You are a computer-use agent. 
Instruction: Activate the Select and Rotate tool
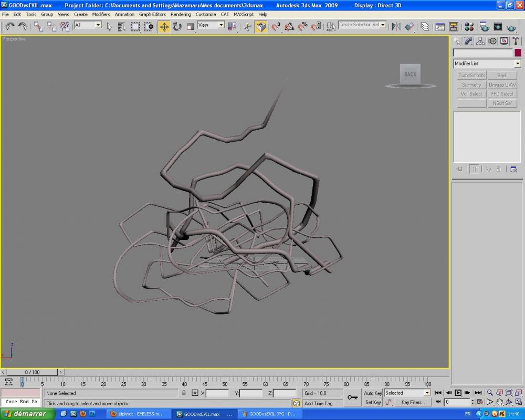(x=177, y=26)
